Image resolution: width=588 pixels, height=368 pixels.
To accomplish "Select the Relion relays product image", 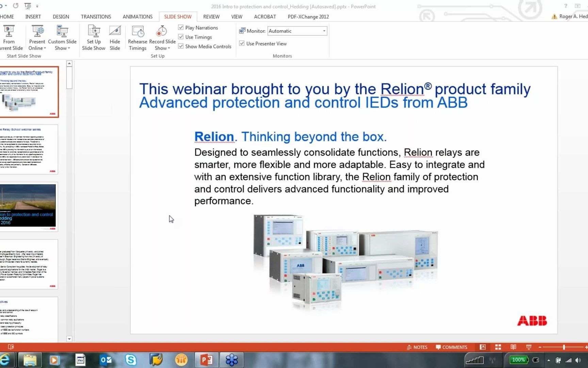I will (346, 262).
